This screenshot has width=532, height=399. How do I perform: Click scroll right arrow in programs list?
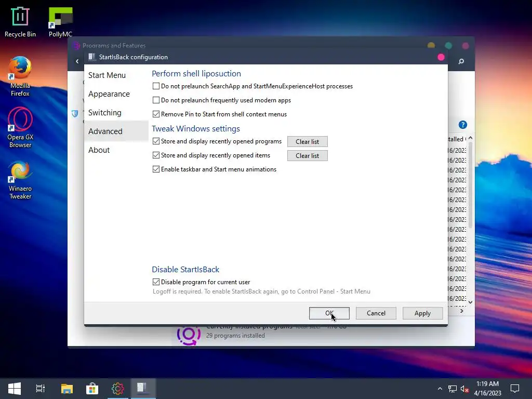[462, 311]
